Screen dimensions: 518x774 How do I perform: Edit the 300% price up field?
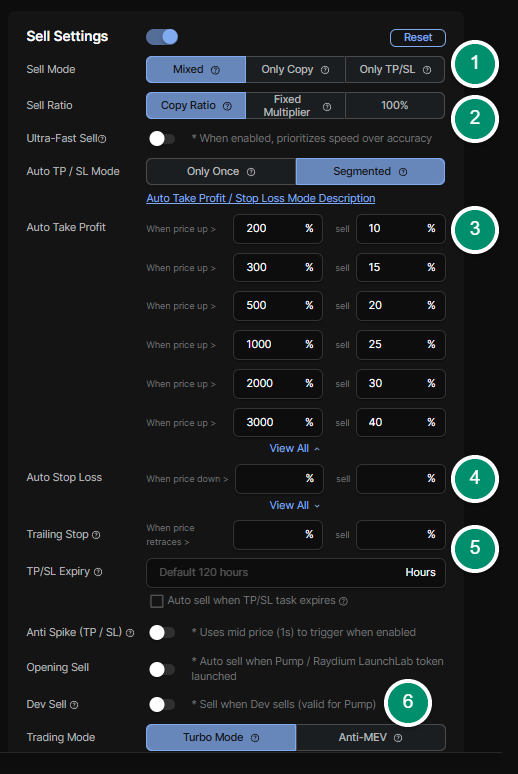click(278, 268)
